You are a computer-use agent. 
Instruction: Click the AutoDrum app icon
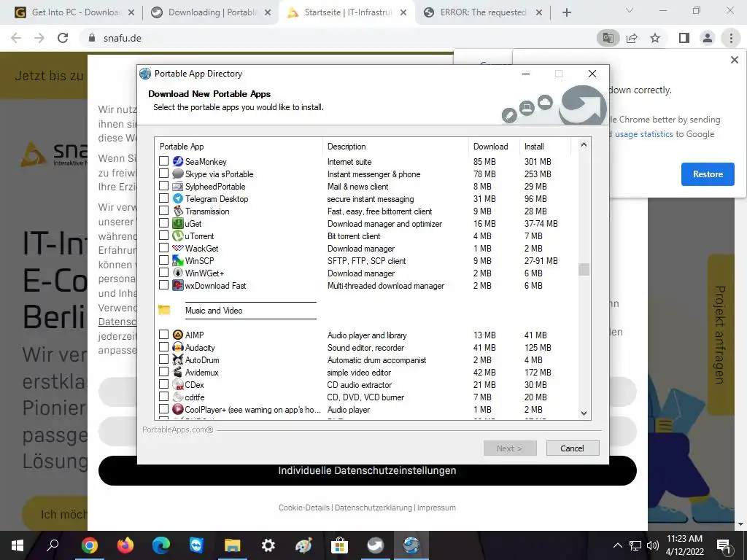[178, 359]
